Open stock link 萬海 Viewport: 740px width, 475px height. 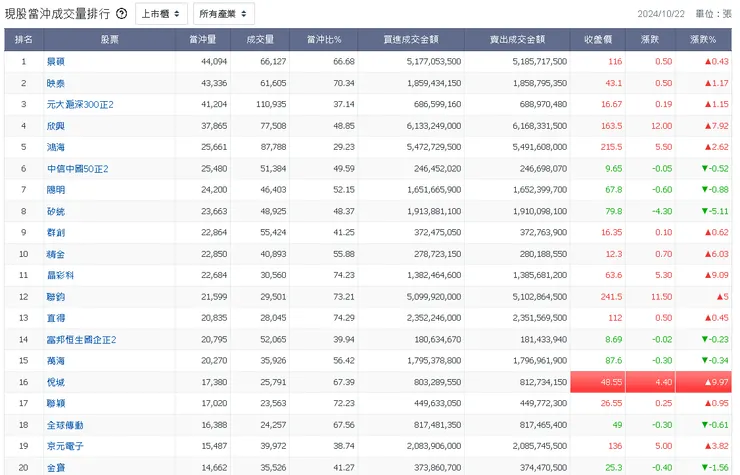tap(56, 361)
